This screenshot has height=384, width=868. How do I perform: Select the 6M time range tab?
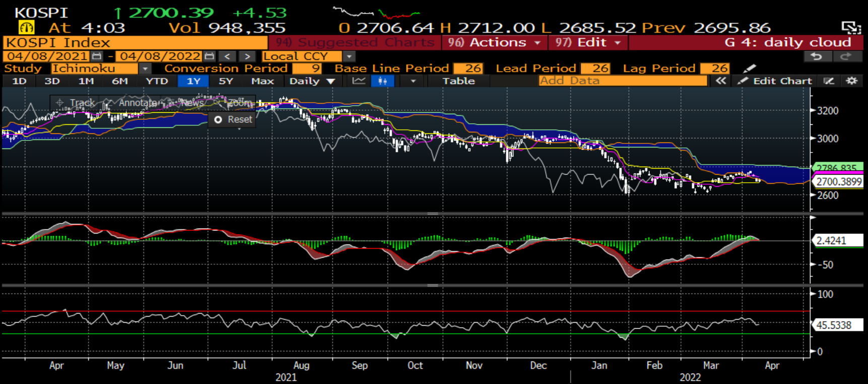coord(120,81)
